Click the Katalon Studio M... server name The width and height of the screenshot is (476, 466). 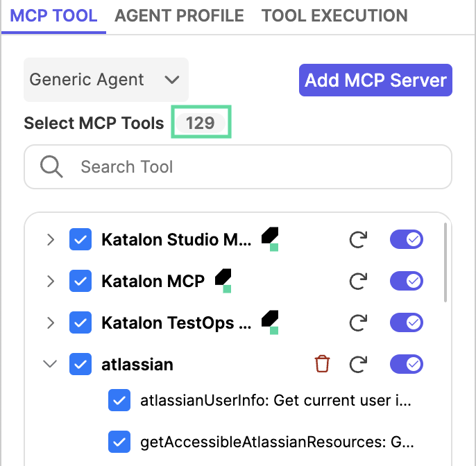click(x=176, y=240)
